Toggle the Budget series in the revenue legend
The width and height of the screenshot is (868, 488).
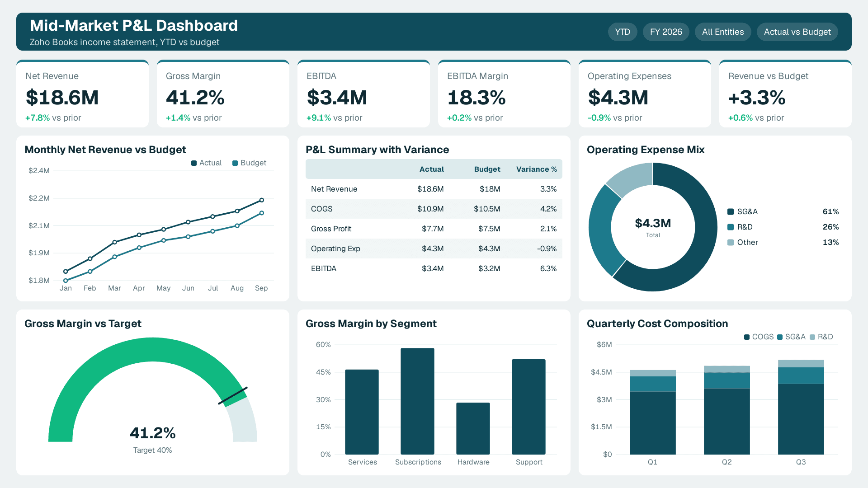(249, 163)
